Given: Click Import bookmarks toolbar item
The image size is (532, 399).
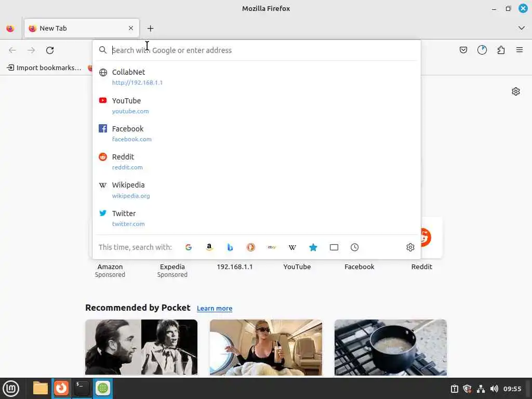Looking at the screenshot, I should coord(44,68).
